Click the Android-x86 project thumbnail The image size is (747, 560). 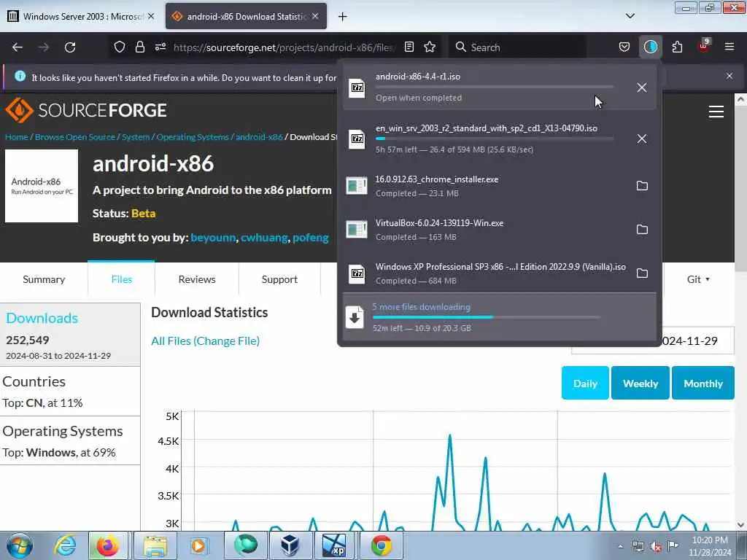[x=42, y=186]
